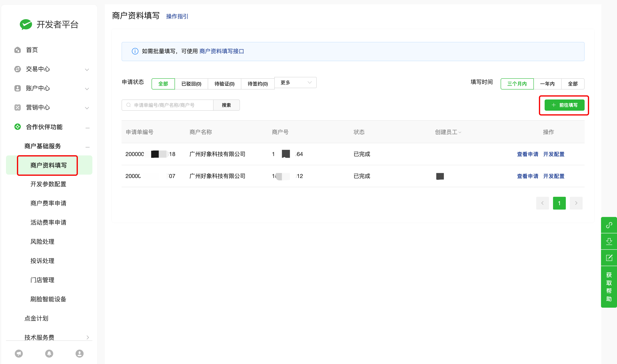Filter by 待签约(0) status
Viewport: 617px width, 364px height.
pyautogui.click(x=258, y=84)
